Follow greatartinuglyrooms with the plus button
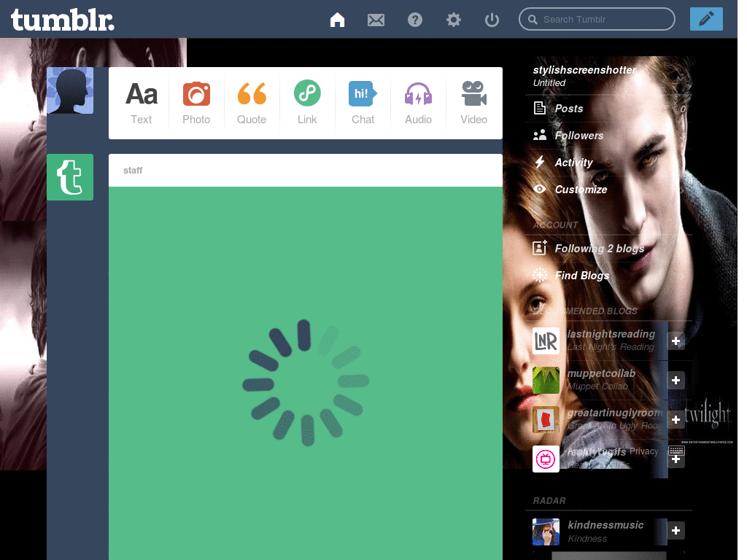This screenshot has width=747, height=560. point(676,419)
